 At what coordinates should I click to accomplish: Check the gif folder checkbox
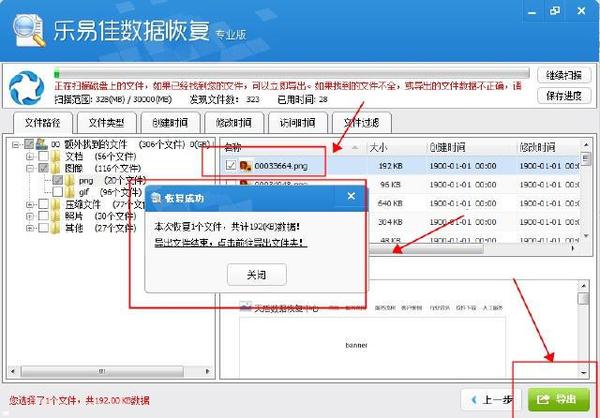[58, 191]
